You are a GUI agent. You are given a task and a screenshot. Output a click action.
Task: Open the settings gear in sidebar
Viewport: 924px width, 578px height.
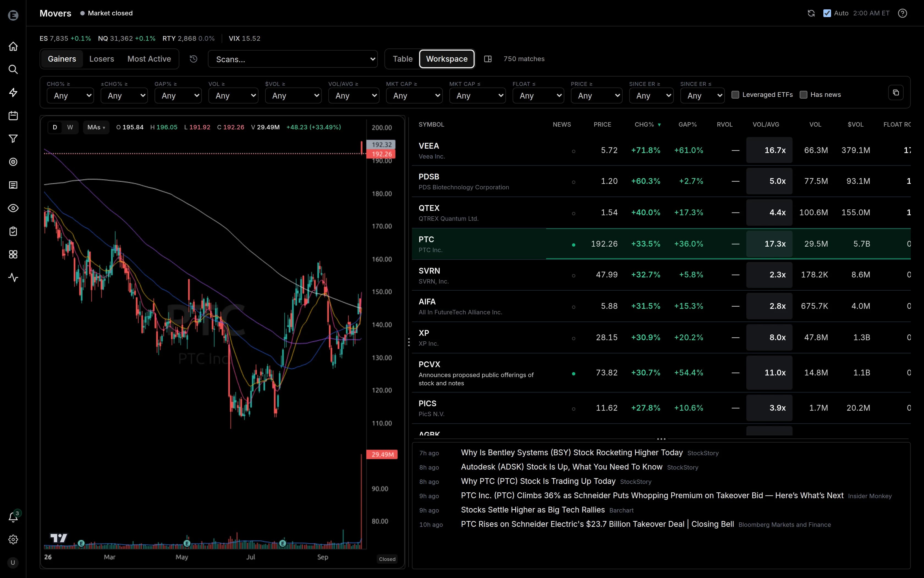(13, 539)
